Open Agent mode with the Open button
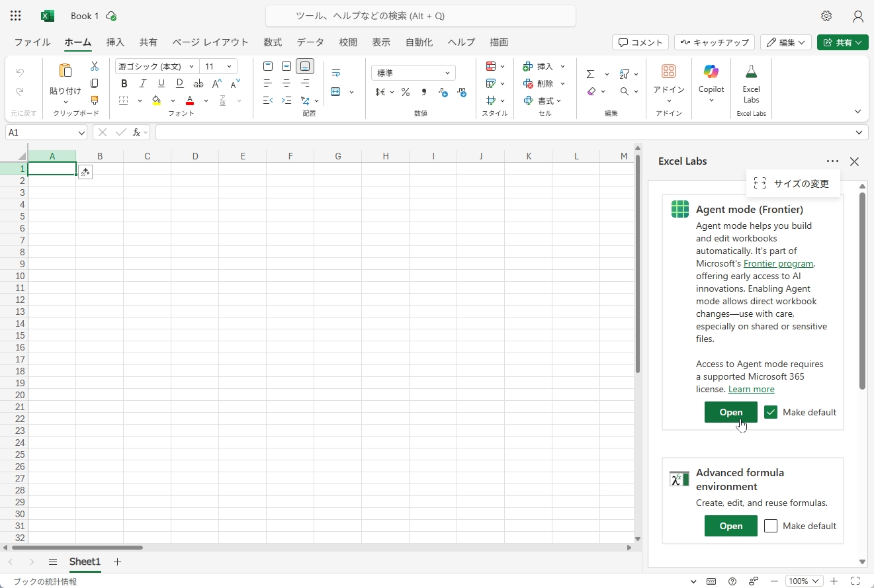The height and width of the screenshot is (588, 874). click(730, 412)
